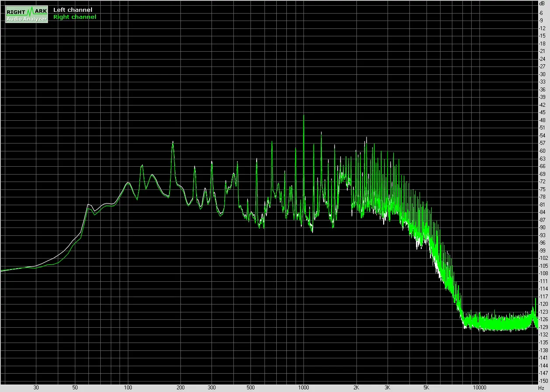Click the RightMark Audio Analyzer logo
550x392 pixels.
point(26,14)
